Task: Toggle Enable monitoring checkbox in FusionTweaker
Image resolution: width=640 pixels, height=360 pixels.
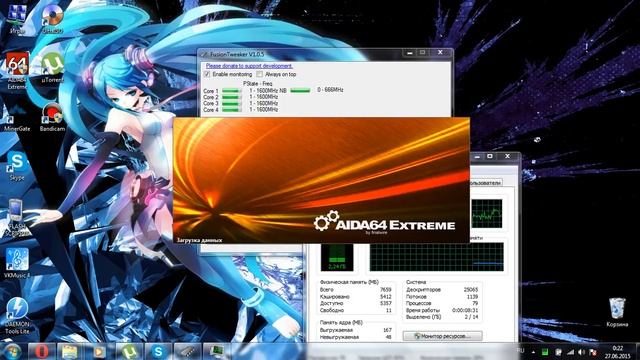Action: click(207, 74)
